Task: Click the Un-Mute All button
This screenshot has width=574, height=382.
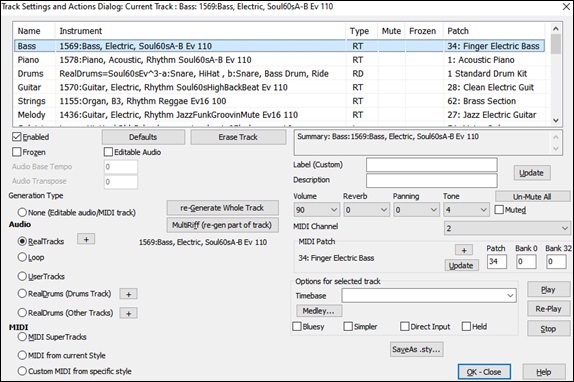Action: click(x=532, y=196)
